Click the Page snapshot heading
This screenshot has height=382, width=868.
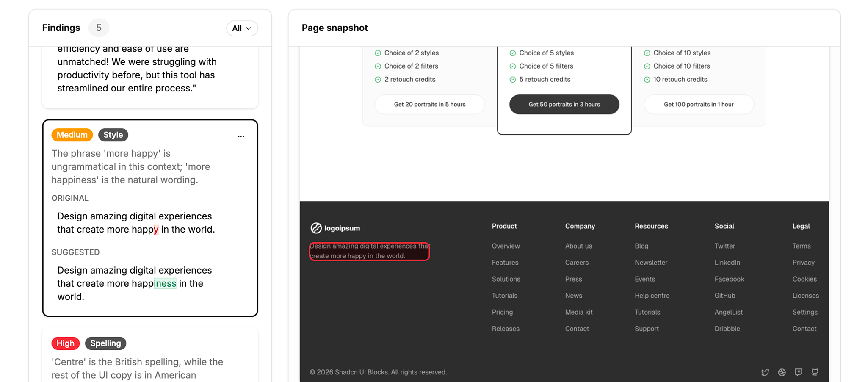334,28
